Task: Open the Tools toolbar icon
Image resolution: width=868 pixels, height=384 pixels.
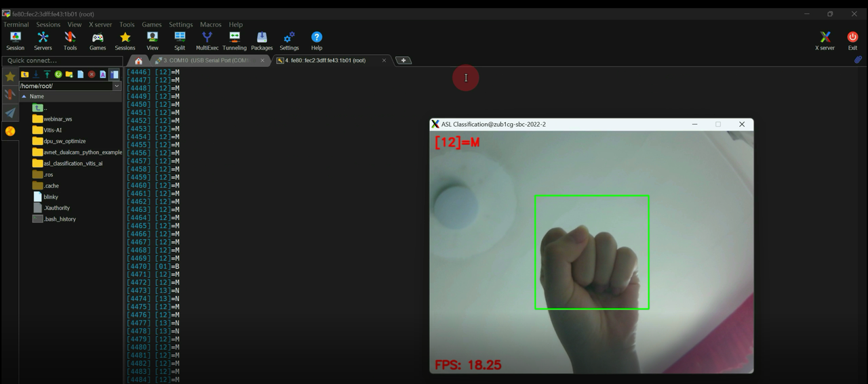Action: click(x=70, y=41)
